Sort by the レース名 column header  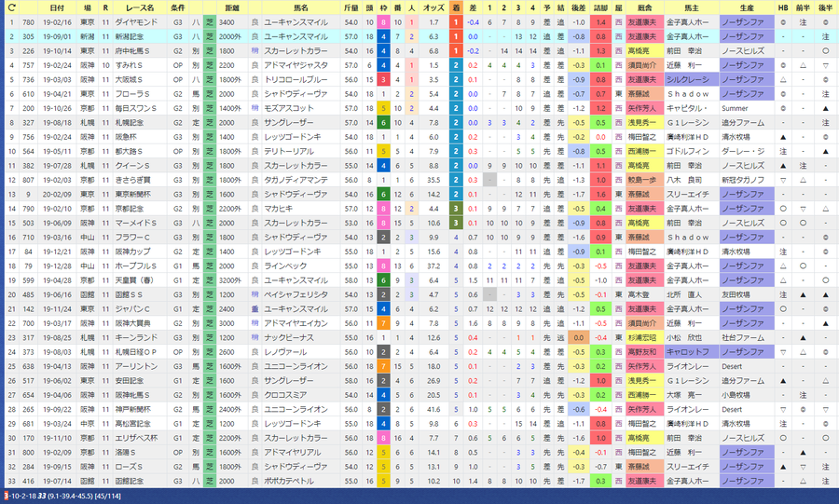[x=139, y=7]
